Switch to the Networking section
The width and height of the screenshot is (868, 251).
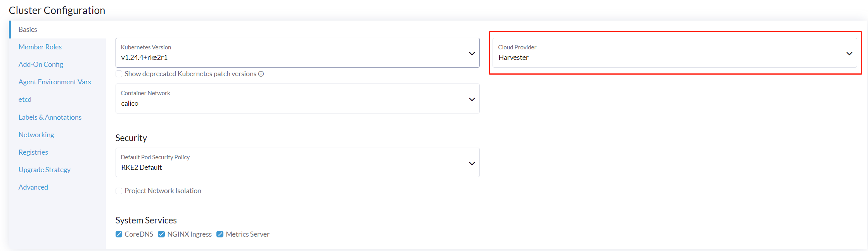coord(36,134)
